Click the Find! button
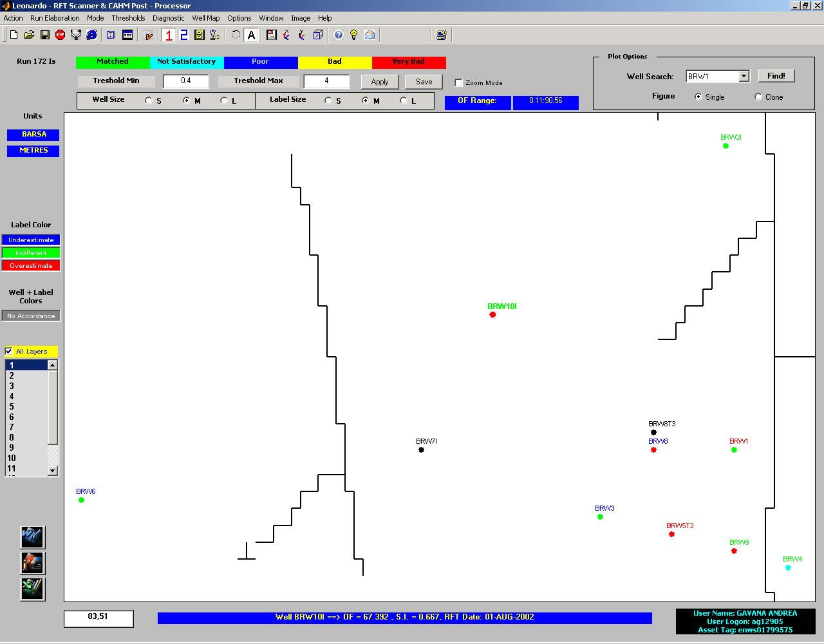The image size is (824, 644). (776, 76)
